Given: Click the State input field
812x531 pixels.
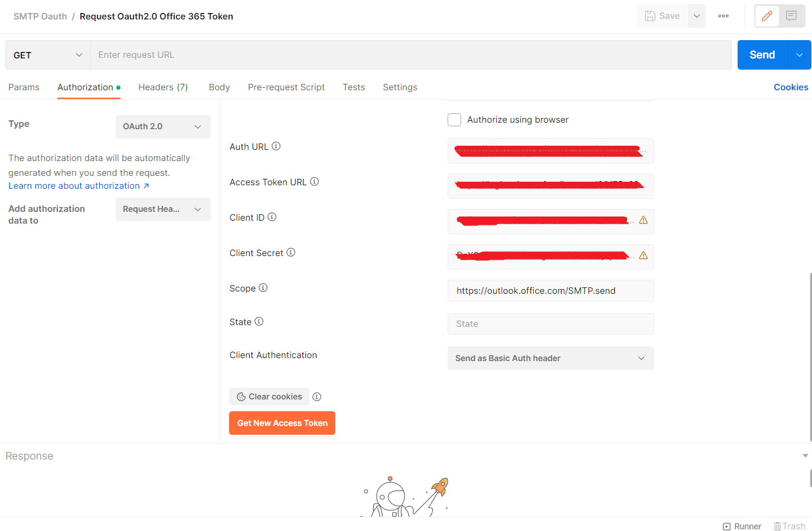Looking at the screenshot, I should point(550,324).
